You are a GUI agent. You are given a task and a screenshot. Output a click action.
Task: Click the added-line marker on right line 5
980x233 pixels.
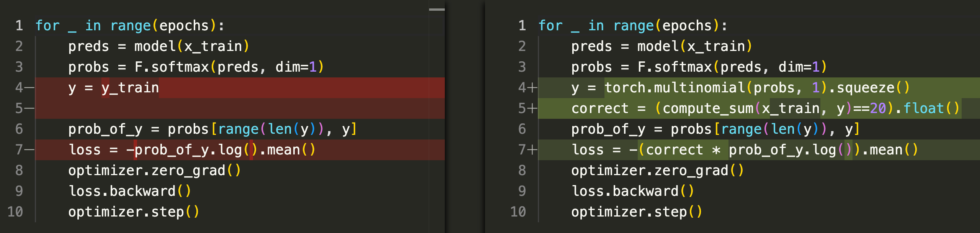click(x=532, y=108)
